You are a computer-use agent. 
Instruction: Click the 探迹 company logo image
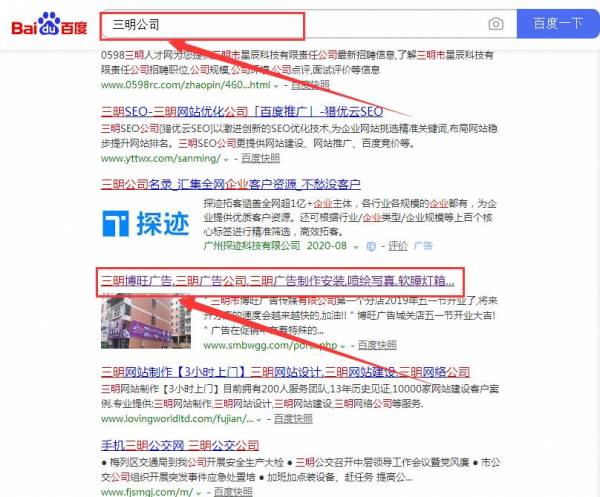144,223
